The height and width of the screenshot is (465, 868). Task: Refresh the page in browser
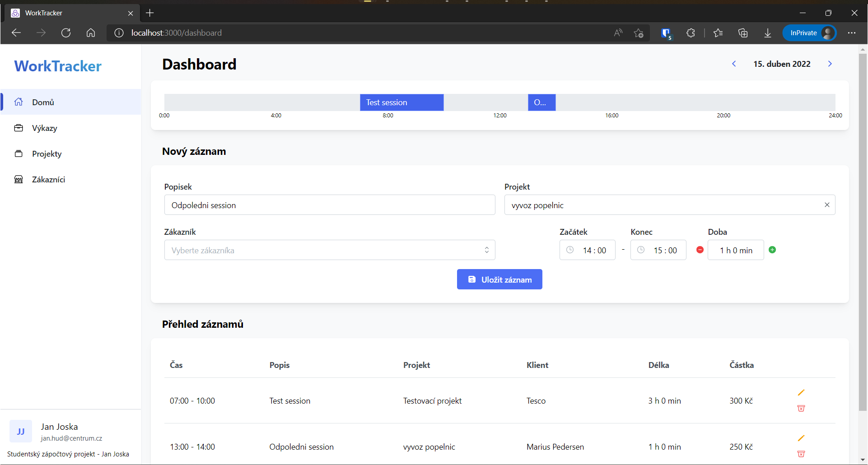click(66, 33)
